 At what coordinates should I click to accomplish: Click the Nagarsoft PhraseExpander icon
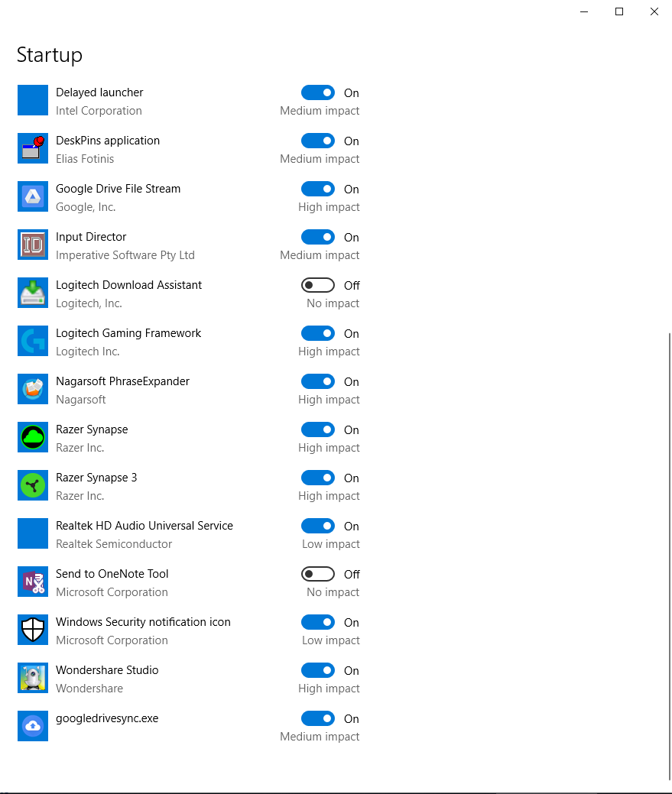(33, 389)
